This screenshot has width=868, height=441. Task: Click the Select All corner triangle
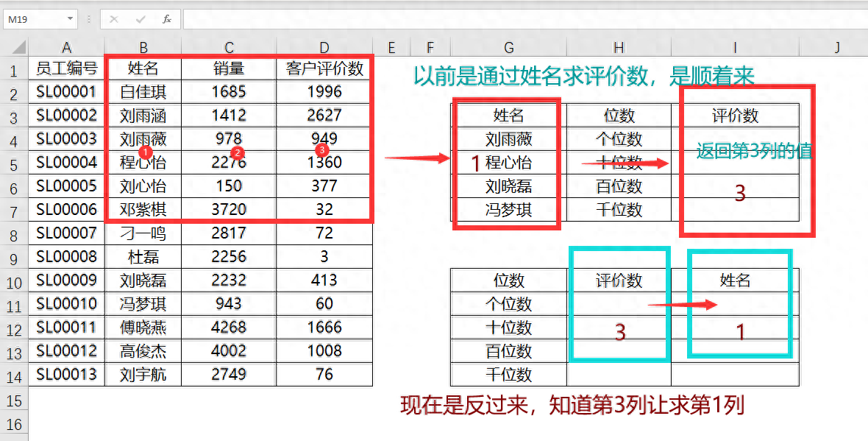tap(18, 46)
